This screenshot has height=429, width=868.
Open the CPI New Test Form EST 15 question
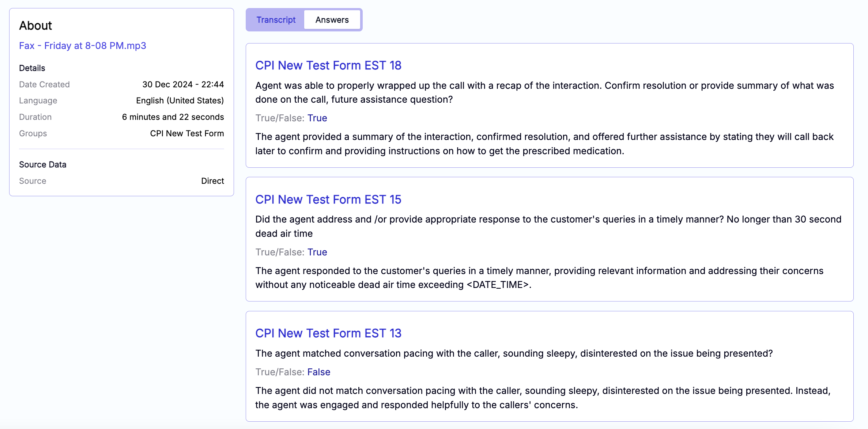click(x=328, y=199)
